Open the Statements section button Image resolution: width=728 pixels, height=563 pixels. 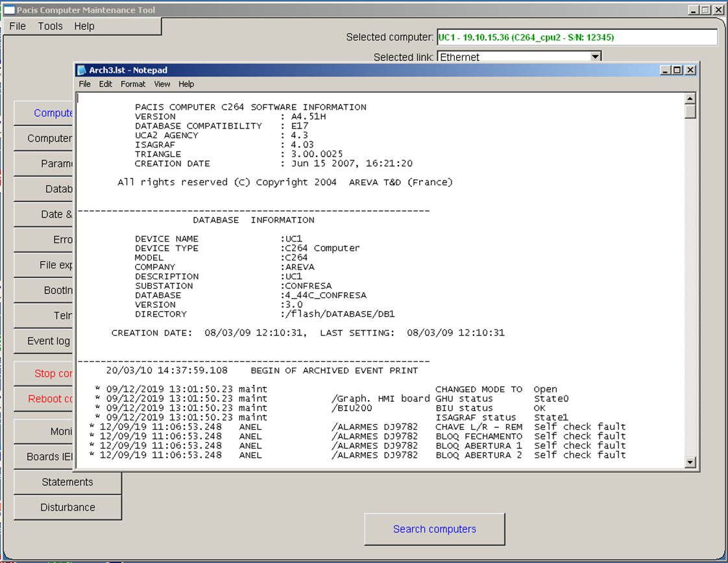coord(67,482)
